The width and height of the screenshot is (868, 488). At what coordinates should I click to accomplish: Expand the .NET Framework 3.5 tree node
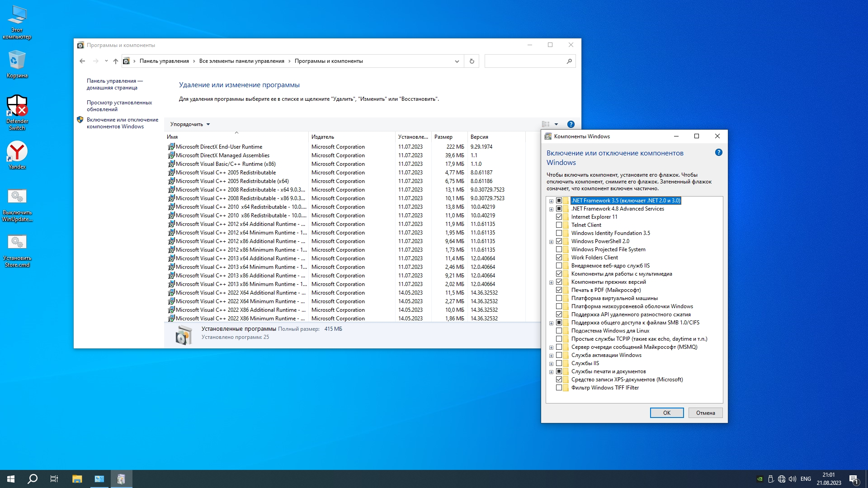click(x=551, y=201)
